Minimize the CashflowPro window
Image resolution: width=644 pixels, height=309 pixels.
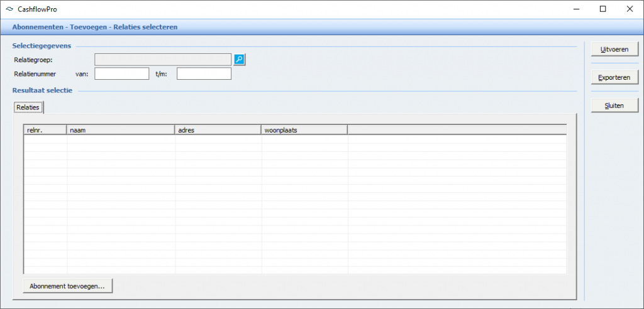pos(576,9)
